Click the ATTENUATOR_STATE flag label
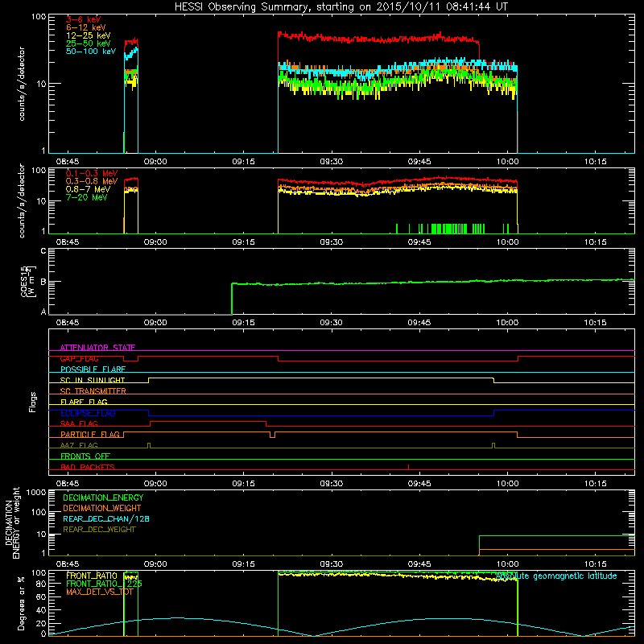Screen dimensions: 644x644 click(97, 348)
